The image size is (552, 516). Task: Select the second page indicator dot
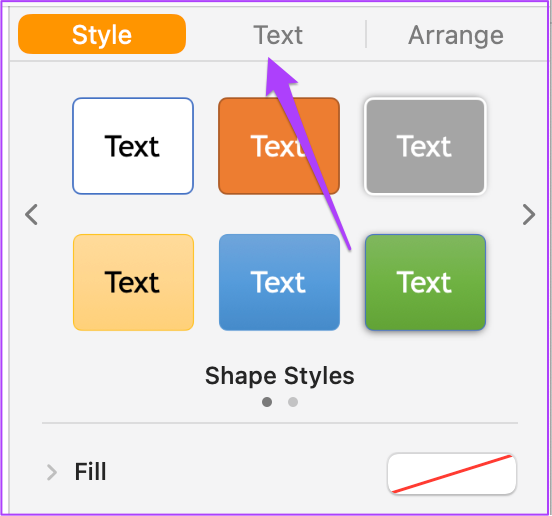(x=293, y=402)
